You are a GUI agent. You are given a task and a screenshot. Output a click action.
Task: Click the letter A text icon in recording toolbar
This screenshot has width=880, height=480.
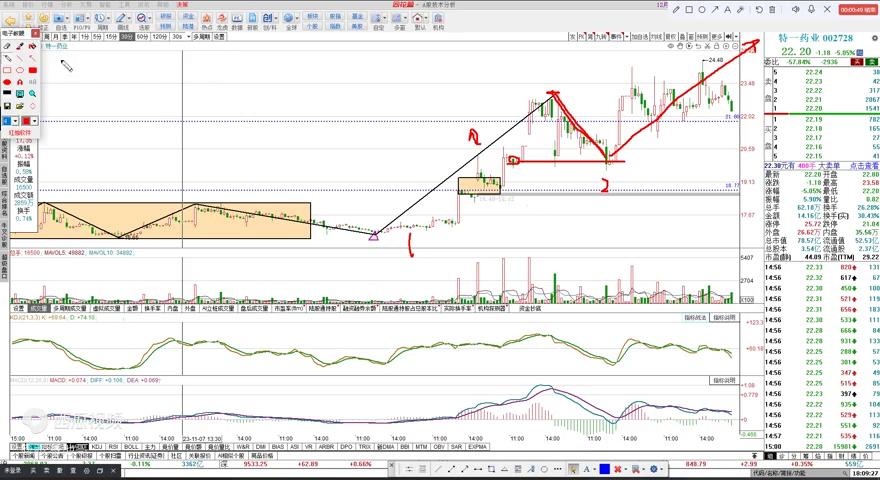click(x=728, y=10)
